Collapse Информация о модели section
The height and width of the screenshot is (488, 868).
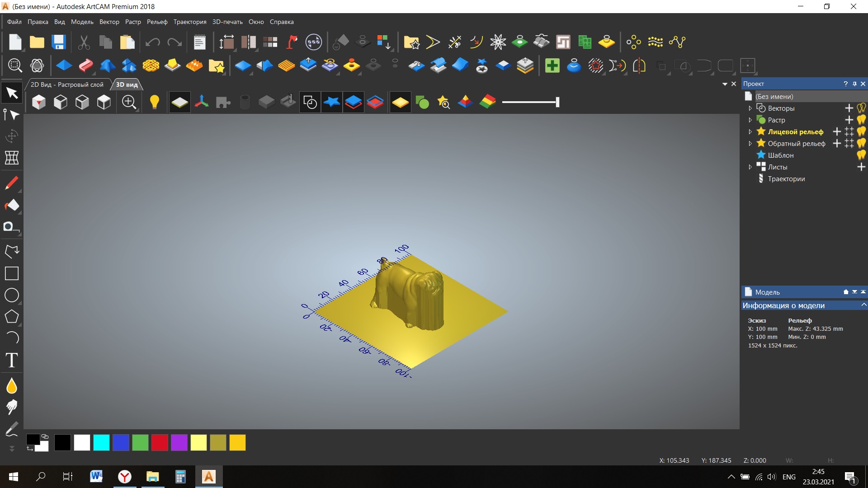click(x=863, y=305)
